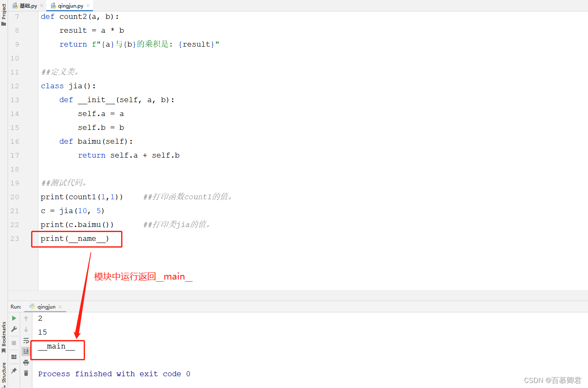The image size is (588, 388).
Task: Print console output using printer icon
Action: 26,362
